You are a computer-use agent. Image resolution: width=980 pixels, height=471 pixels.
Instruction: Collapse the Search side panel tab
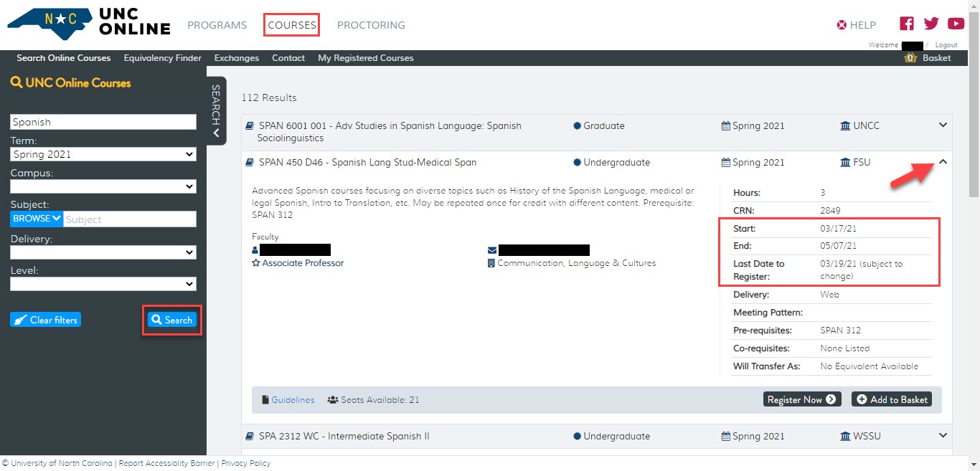216,111
